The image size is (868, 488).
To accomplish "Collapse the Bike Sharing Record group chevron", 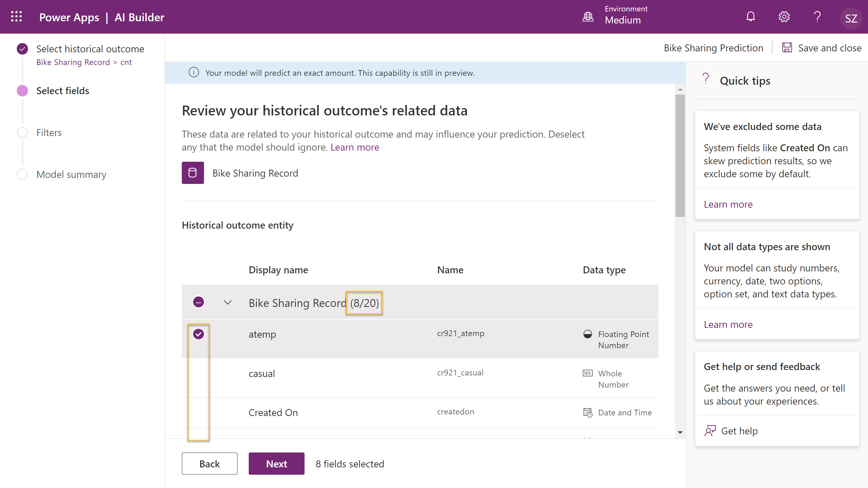I will click(x=228, y=303).
